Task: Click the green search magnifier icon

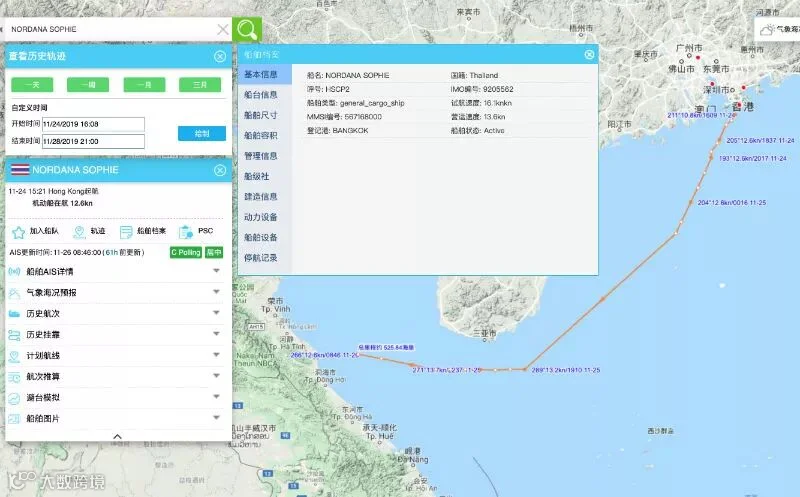Action: [247, 29]
